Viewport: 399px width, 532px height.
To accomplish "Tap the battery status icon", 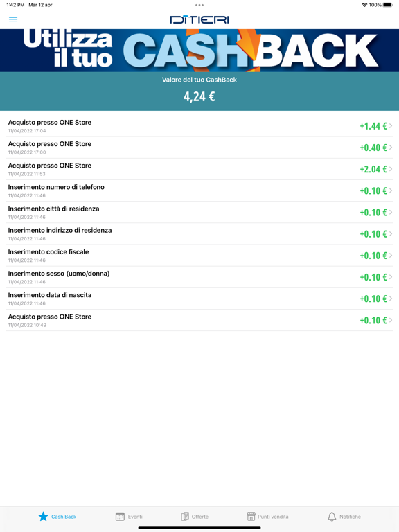I will coord(388,5).
